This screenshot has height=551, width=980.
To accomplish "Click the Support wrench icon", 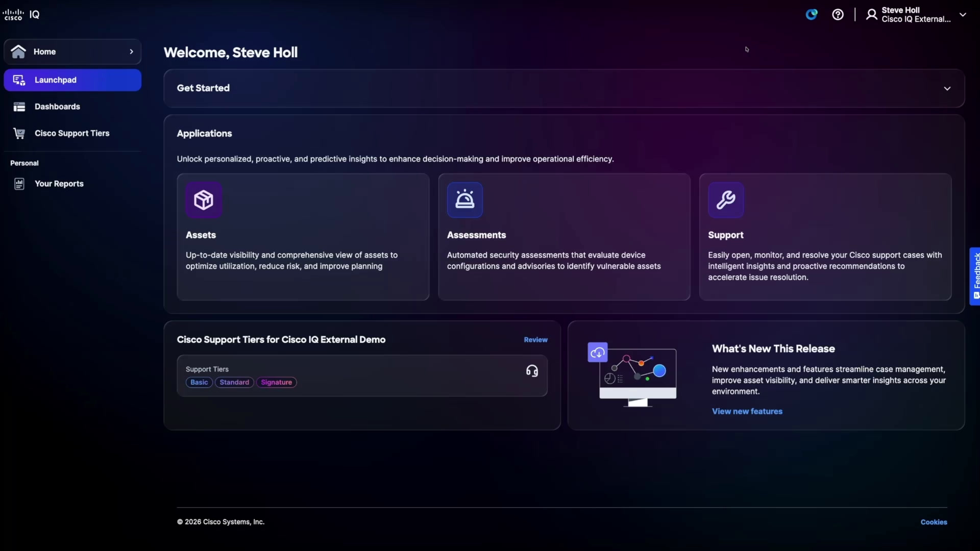I will 726,200.
